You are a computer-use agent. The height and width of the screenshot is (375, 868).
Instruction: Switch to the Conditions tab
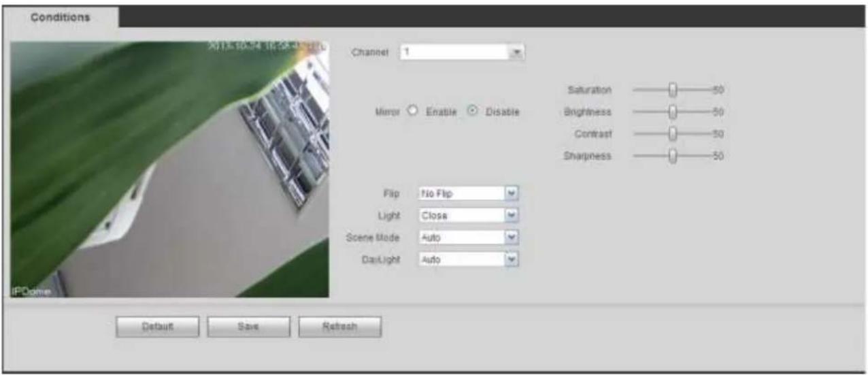[61, 16]
